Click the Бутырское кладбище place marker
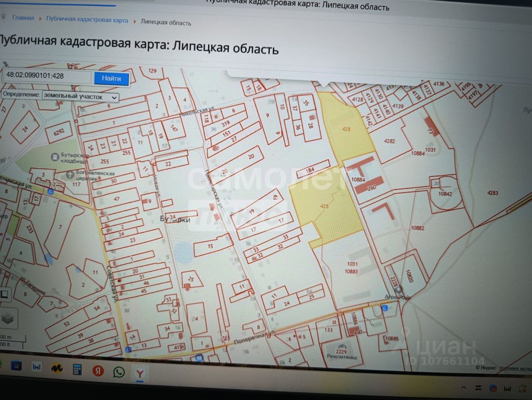 pyautogui.click(x=54, y=157)
